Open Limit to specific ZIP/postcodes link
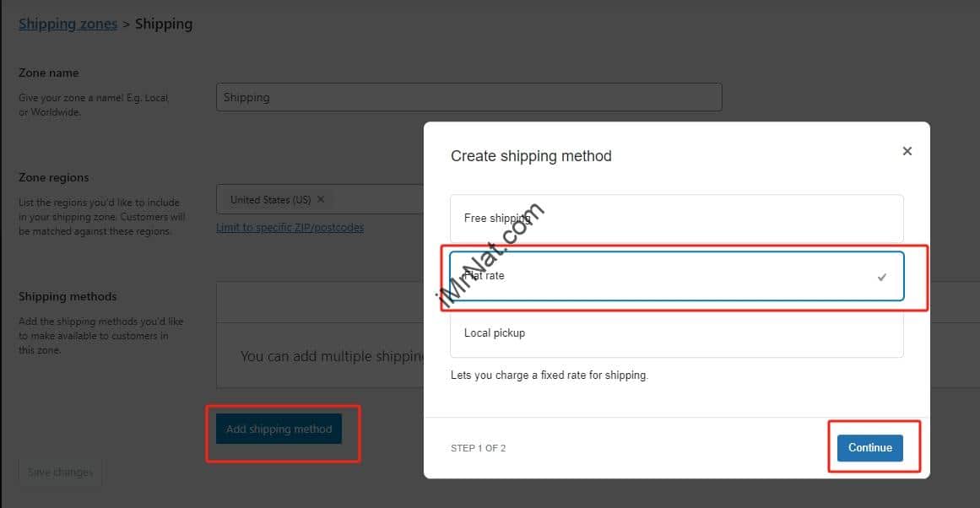Viewport: 980px width, 508px height. point(290,228)
